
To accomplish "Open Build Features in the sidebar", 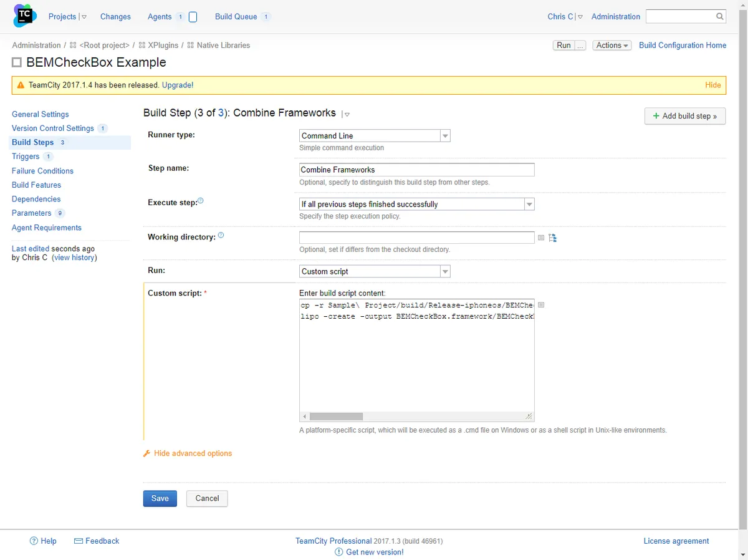I will point(37,185).
